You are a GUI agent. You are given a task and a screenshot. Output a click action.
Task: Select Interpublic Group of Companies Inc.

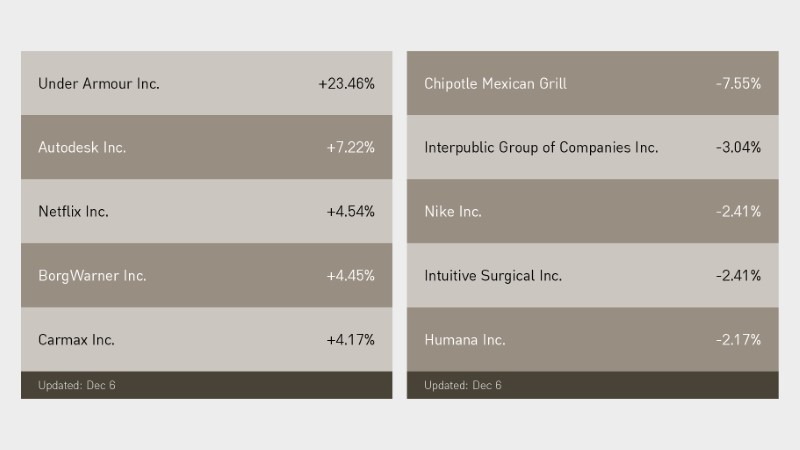coord(541,148)
